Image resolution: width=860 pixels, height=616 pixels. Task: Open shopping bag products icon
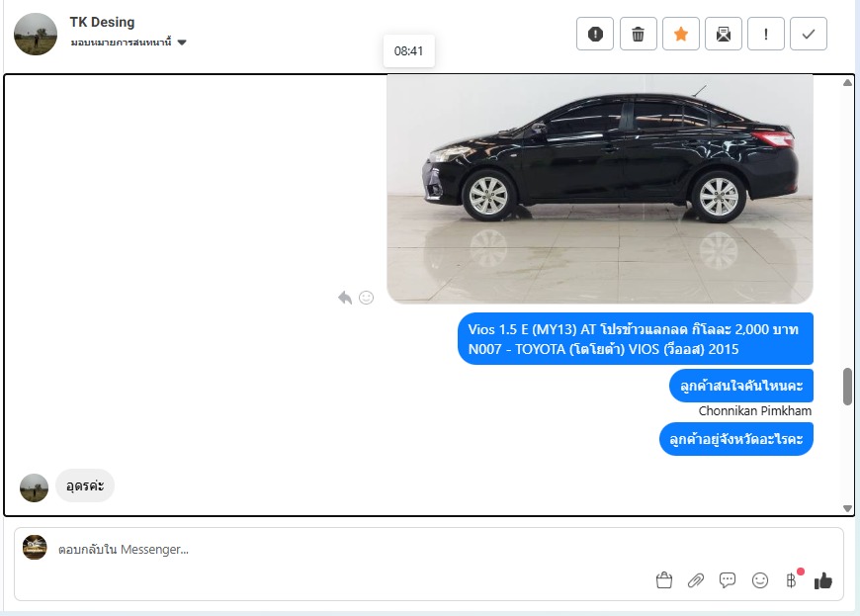(664, 580)
